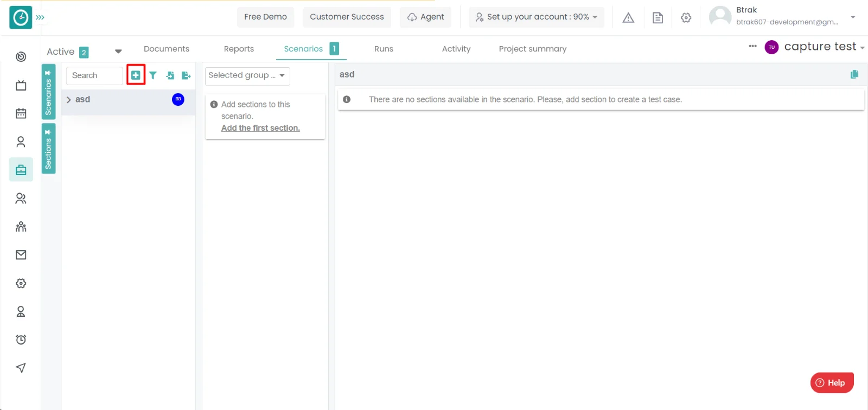The width and height of the screenshot is (868, 410).
Task: Click the import scenarios icon
Action: coord(170,75)
